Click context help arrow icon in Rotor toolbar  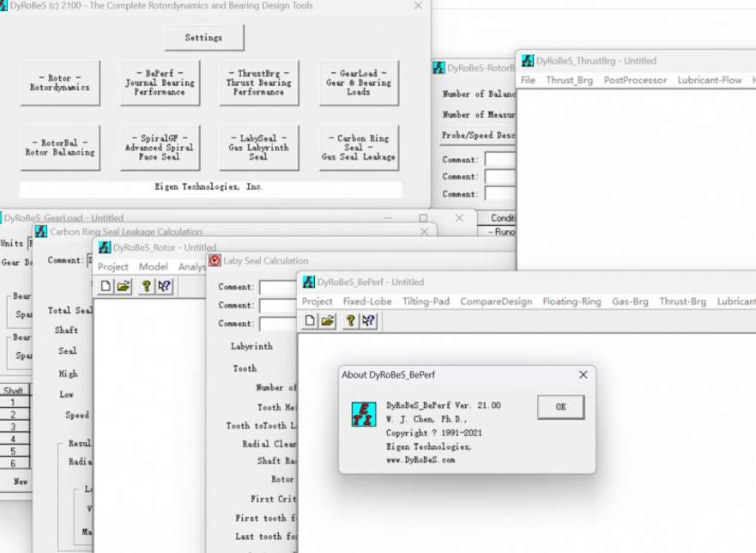point(164,286)
